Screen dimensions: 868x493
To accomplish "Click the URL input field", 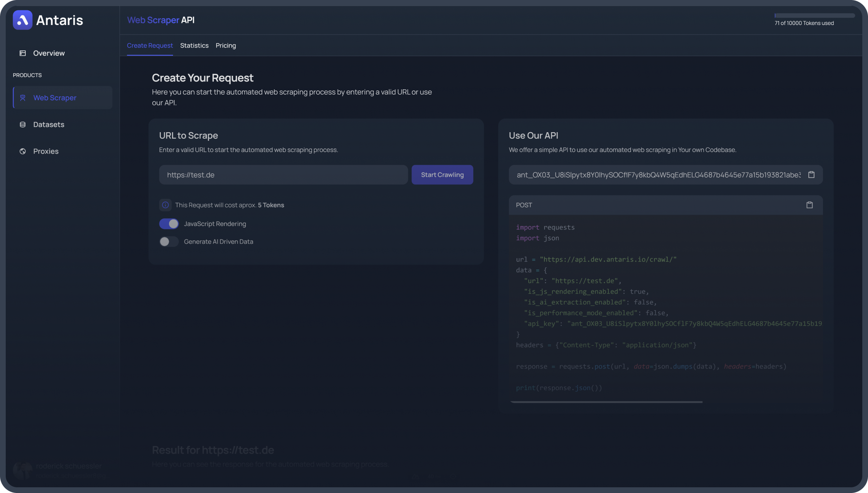I will [284, 174].
